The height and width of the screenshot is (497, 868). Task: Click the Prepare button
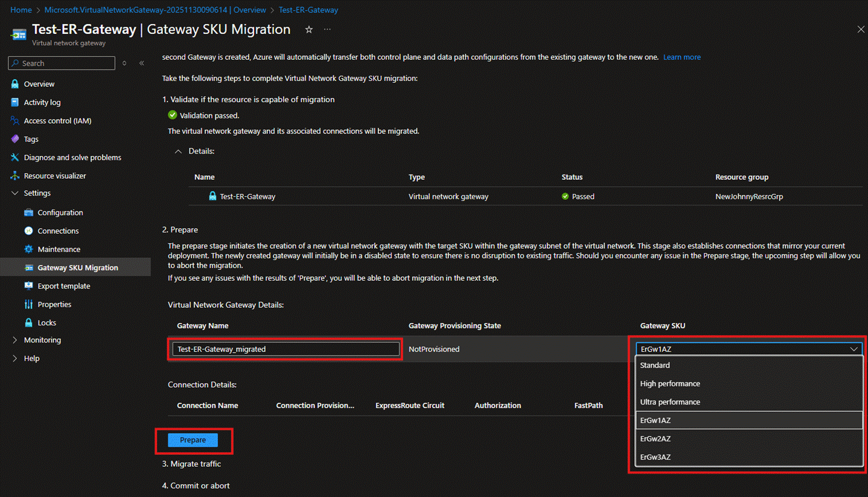[193, 440]
